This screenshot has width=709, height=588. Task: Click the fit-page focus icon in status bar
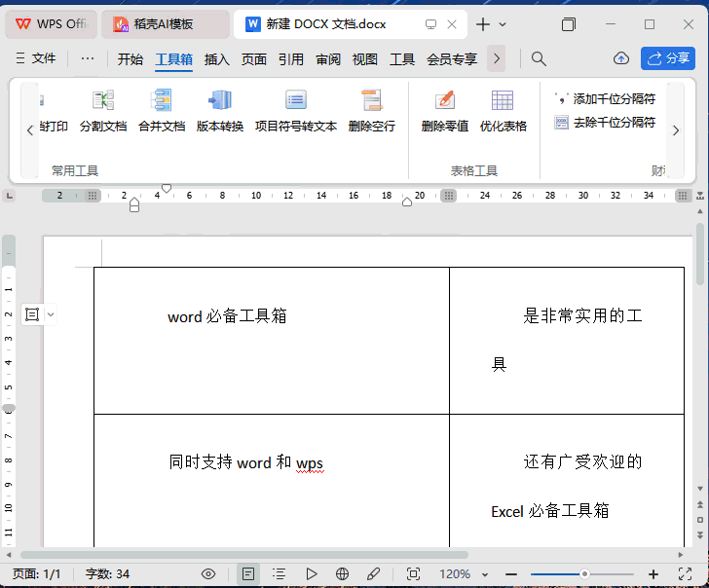pos(413,574)
